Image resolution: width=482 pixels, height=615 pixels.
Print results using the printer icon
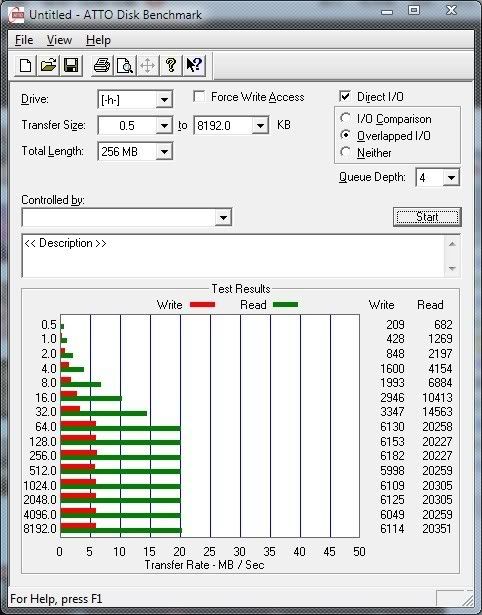click(102, 65)
